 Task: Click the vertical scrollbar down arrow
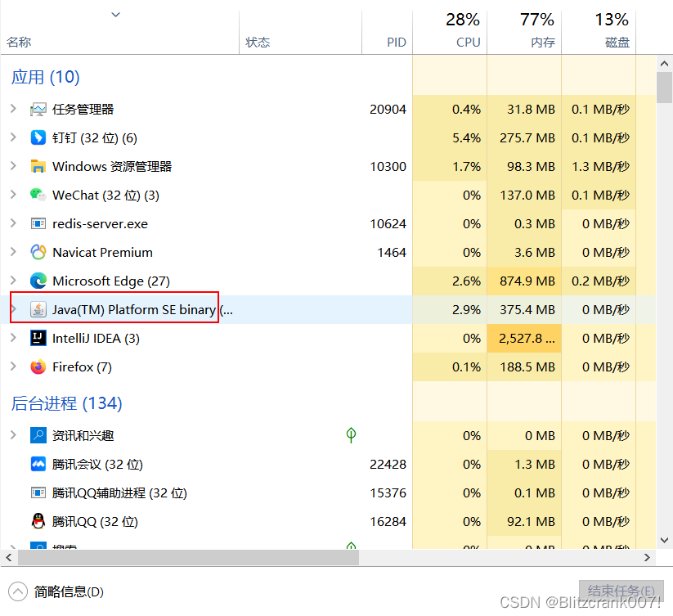click(x=663, y=540)
